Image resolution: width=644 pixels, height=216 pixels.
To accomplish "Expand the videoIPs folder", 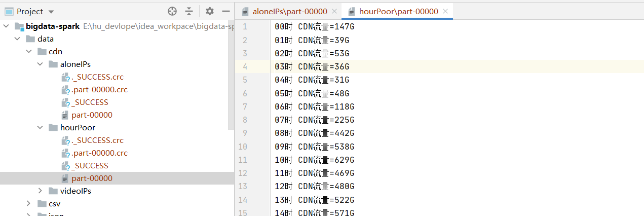I will tap(41, 191).
